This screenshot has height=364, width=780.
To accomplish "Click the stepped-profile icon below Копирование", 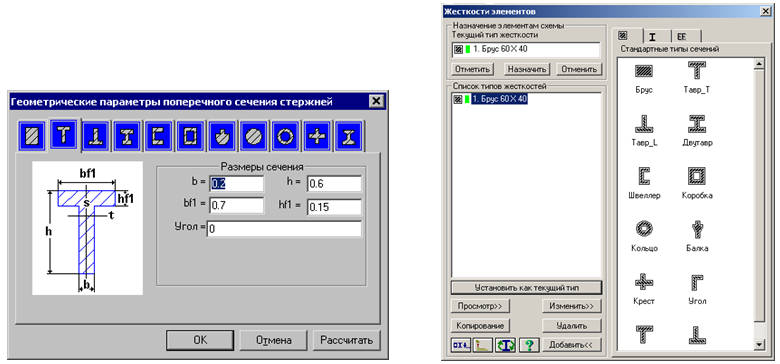I will [483, 345].
